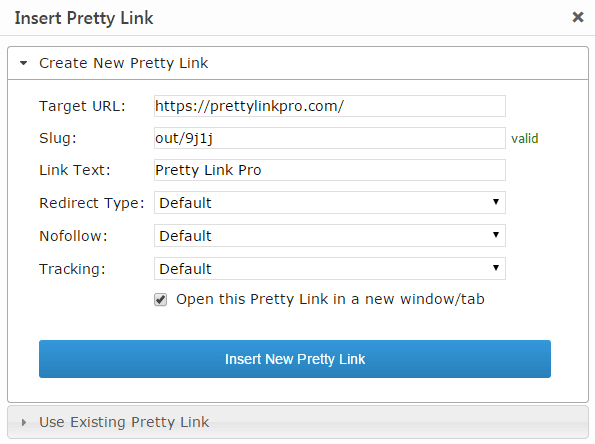Close the Insert Pretty Link dialog
This screenshot has width=595, height=444.
[578, 17]
